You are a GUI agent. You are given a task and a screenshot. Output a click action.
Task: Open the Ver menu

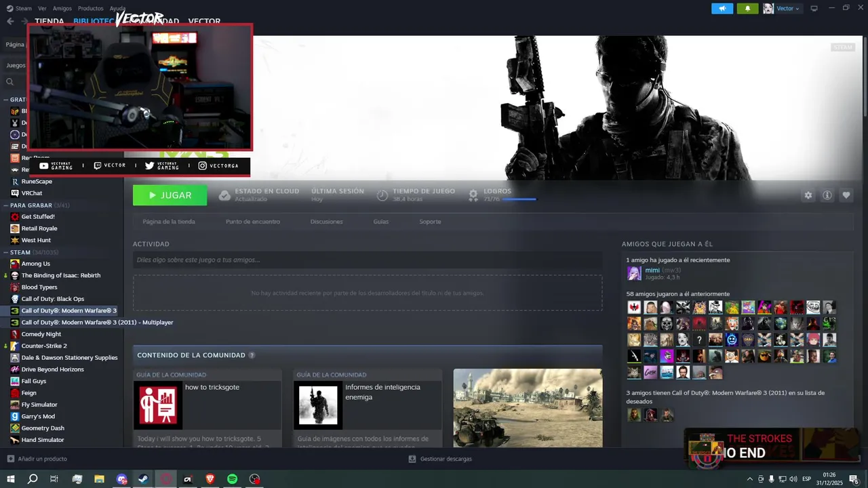42,8
